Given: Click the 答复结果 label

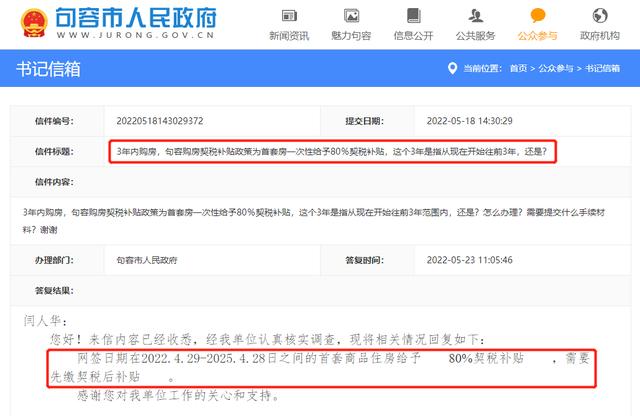Looking at the screenshot, I should [x=54, y=291].
